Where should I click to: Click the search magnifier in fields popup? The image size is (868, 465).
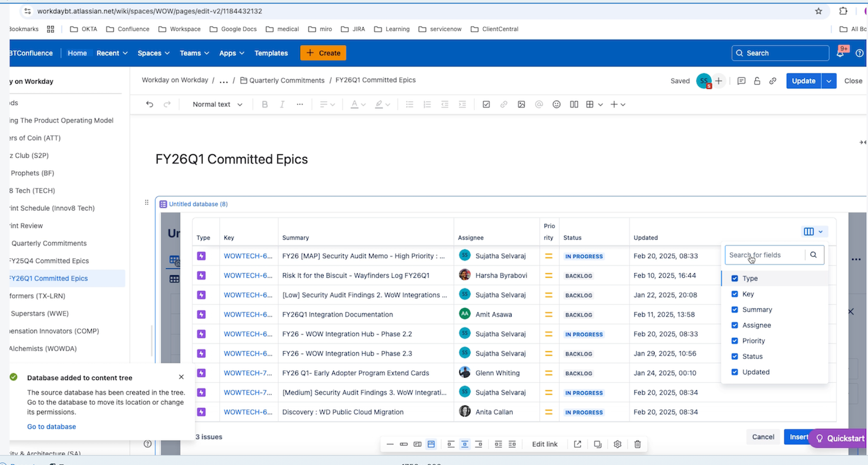[x=814, y=255]
